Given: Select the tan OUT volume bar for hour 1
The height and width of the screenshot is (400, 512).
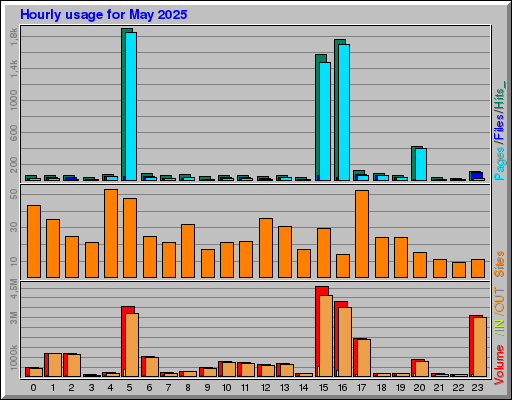Looking at the screenshot, I should (55, 365).
